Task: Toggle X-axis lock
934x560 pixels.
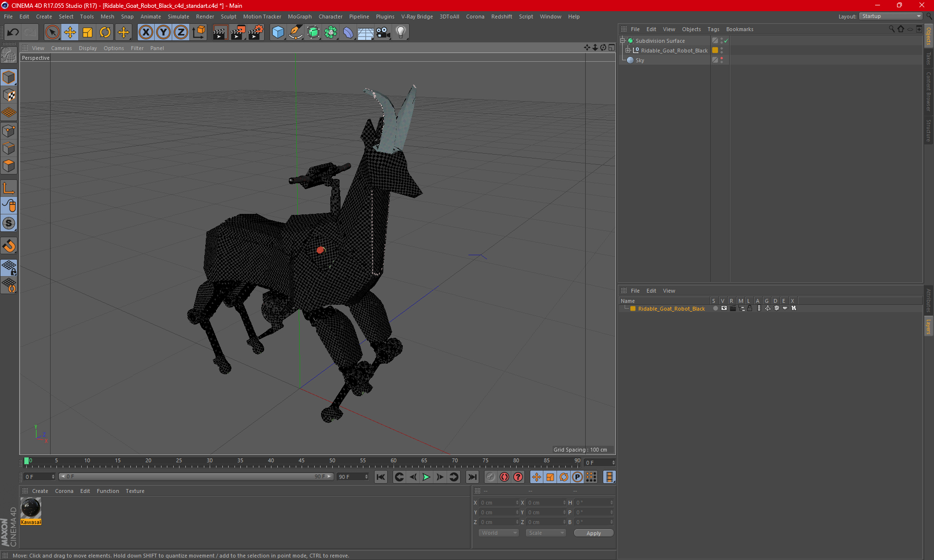Action: 145,33
